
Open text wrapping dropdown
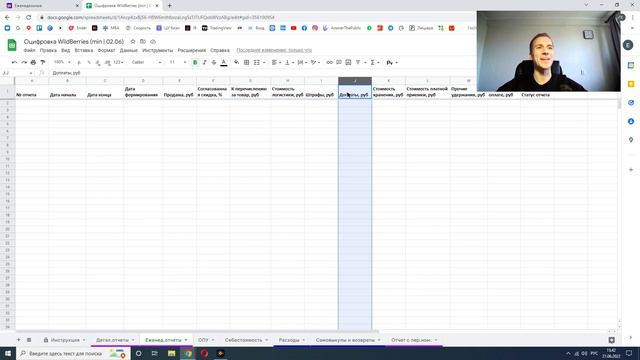(302, 62)
